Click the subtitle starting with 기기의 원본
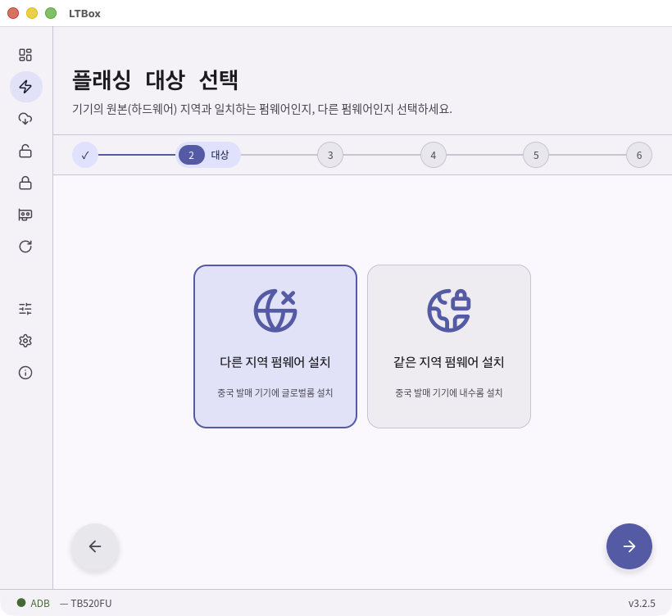This screenshot has width=672, height=616. coord(262,109)
